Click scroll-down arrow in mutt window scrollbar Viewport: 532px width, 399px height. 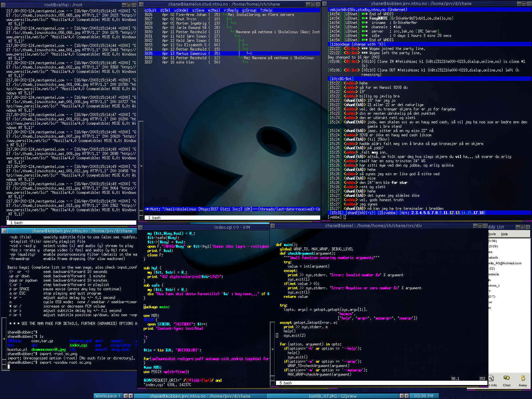(x=141, y=218)
